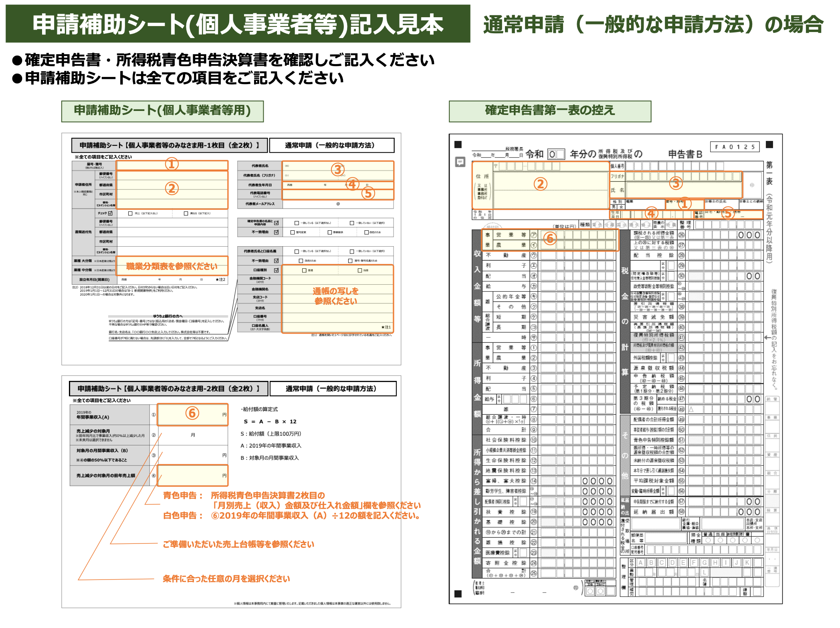Click the 売上減少の対象月 month field

(193, 435)
